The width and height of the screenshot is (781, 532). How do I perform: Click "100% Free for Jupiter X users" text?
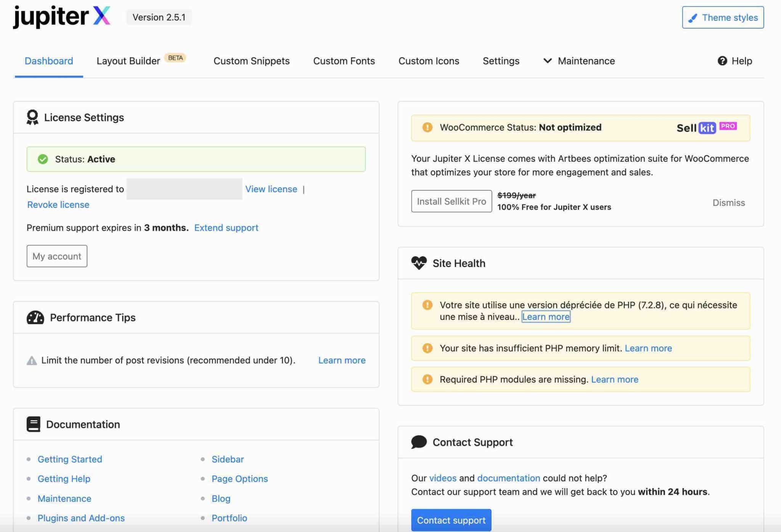point(554,207)
